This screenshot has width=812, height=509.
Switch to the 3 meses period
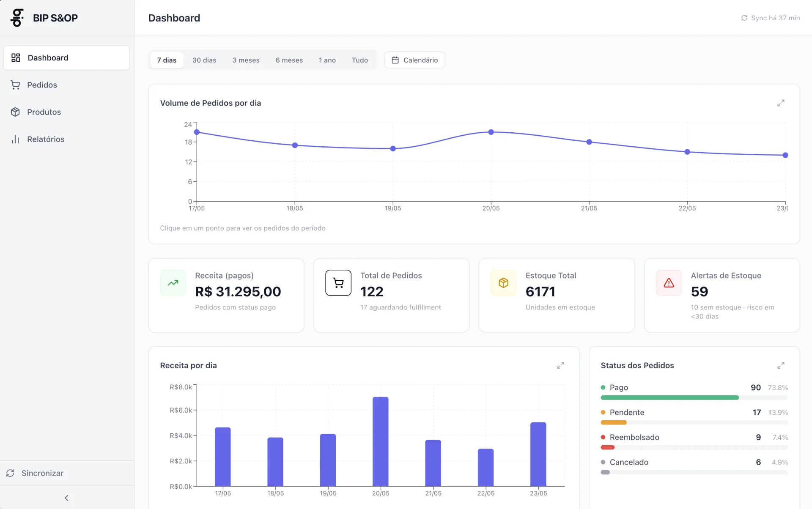pyautogui.click(x=246, y=60)
